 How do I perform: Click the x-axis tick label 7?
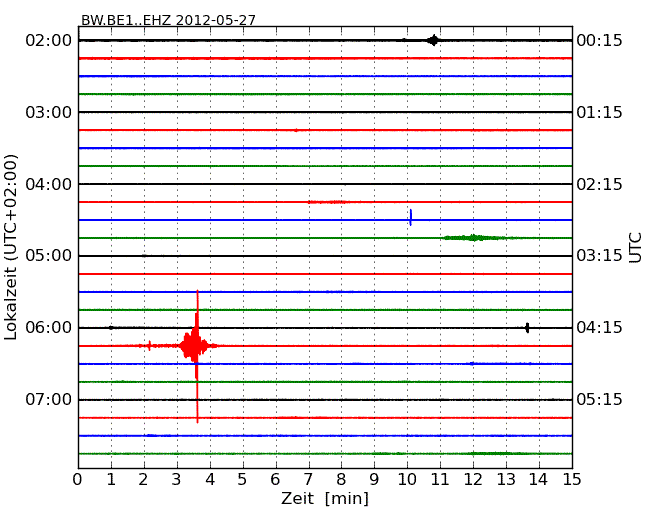pyautogui.click(x=308, y=480)
